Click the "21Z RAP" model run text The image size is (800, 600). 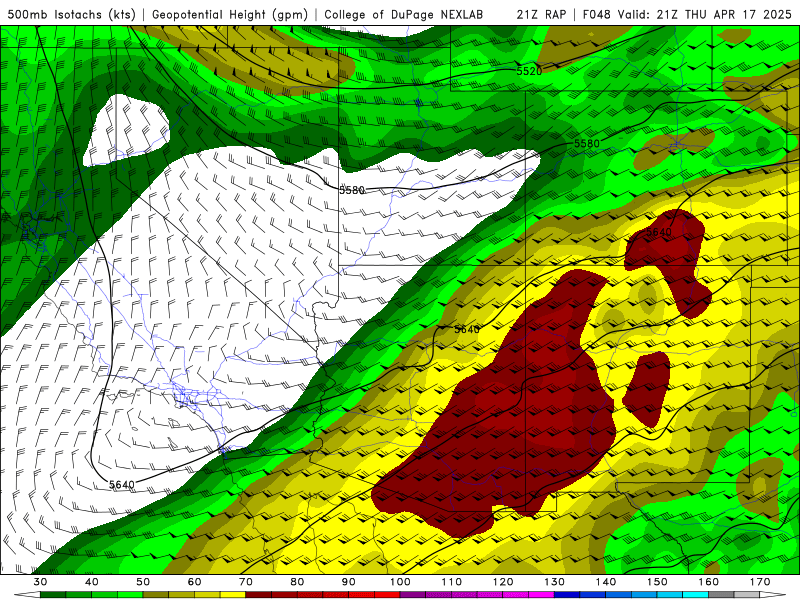tap(541, 14)
